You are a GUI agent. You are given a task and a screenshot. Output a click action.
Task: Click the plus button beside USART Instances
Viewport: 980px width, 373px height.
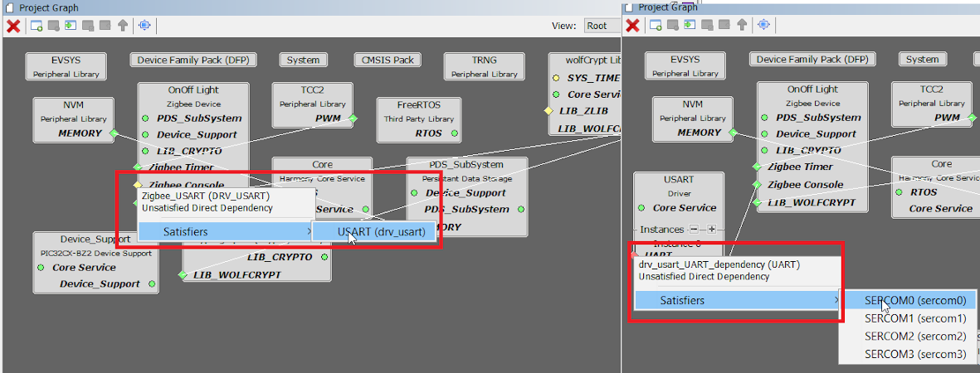coord(710,229)
